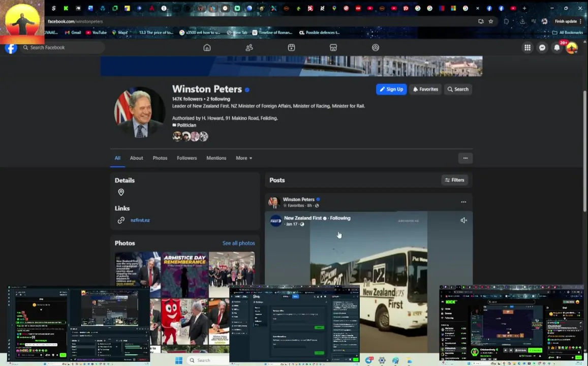
Task: Open the Facebook Home feed icon
Action: pyautogui.click(x=207, y=48)
